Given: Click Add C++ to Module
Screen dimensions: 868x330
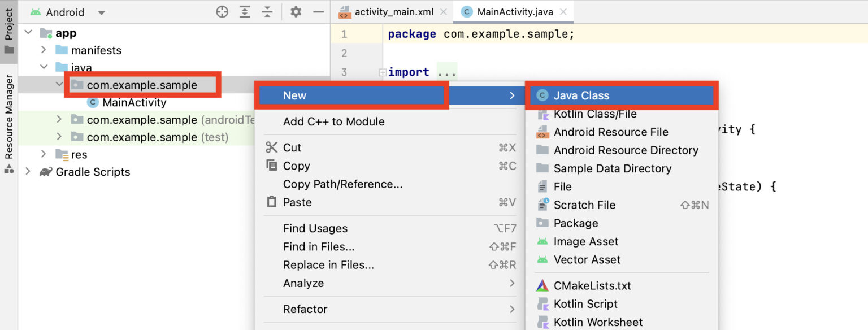Looking at the screenshot, I should (x=333, y=121).
